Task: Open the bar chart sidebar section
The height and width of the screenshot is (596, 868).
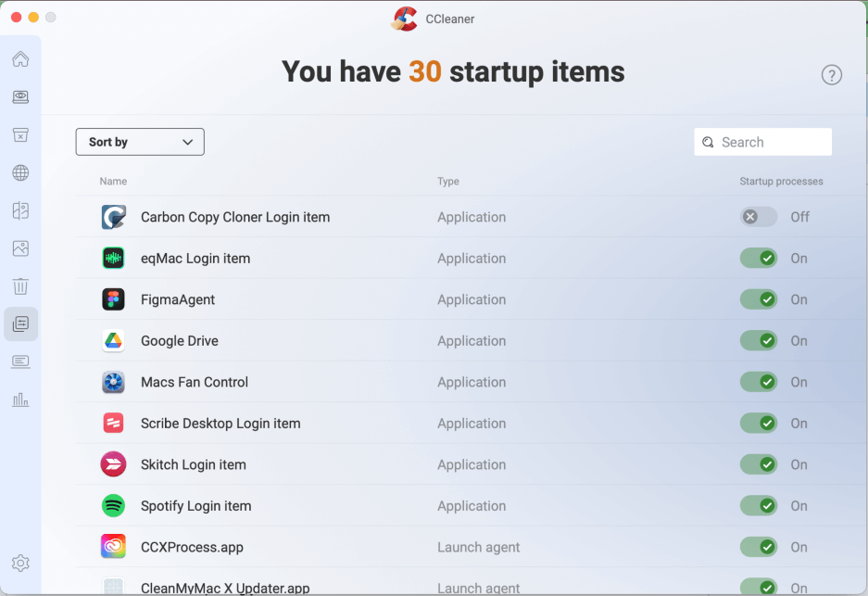Action: [x=20, y=399]
